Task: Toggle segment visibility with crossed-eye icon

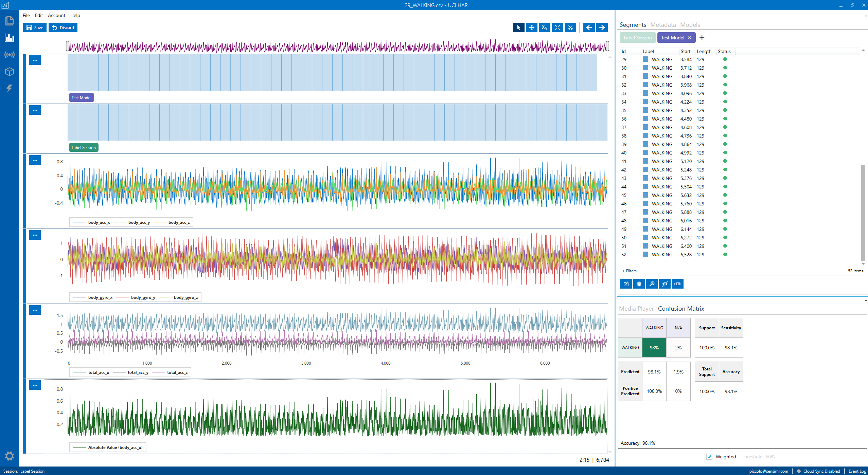Action: click(665, 284)
